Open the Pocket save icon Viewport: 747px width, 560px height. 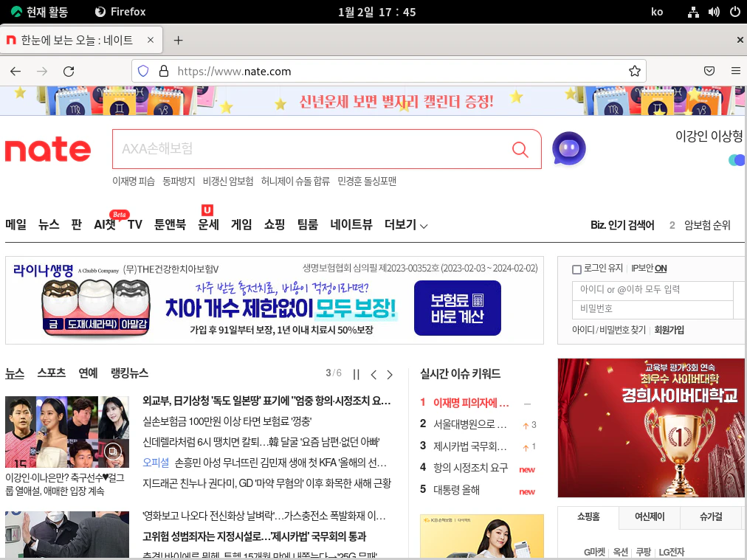pyautogui.click(x=709, y=71)
